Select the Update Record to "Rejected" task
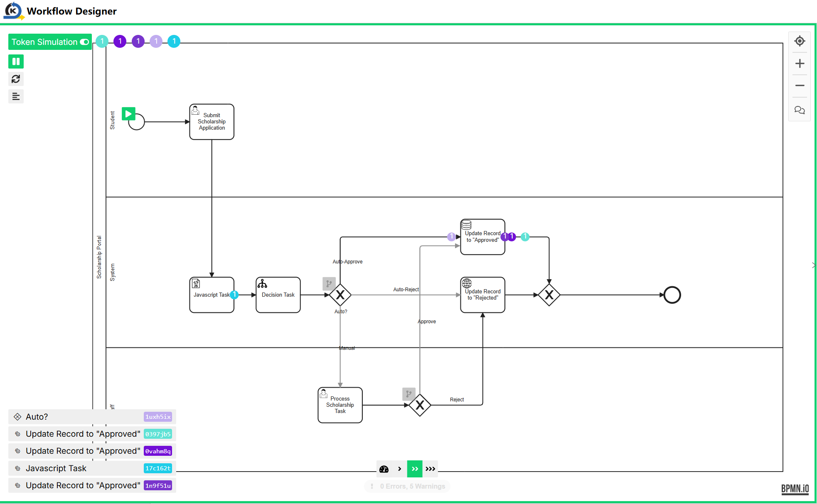Viewport: 817px width, 504px height. [x=483, y=295]
